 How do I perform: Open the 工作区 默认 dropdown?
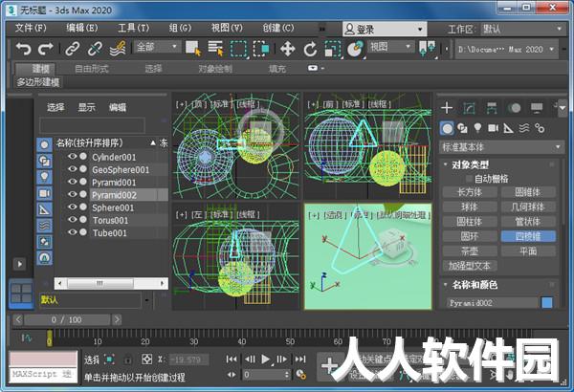pyautogui.click(x=522, y=29)
